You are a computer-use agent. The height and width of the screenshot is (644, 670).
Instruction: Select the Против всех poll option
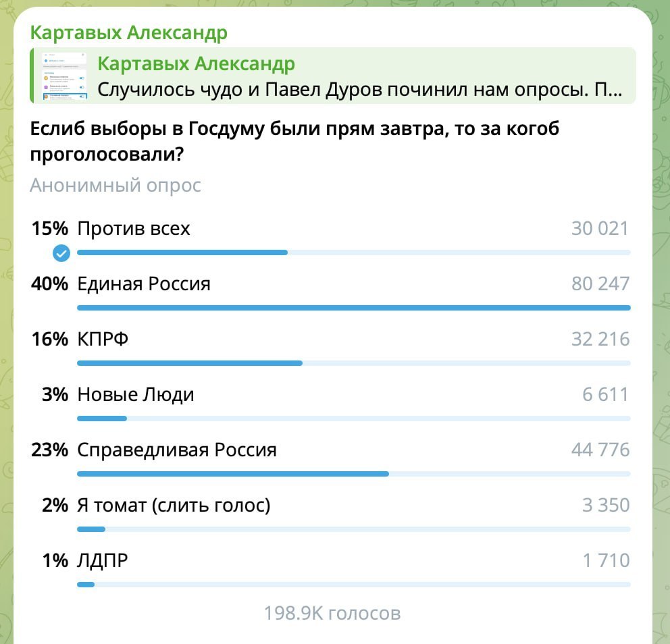[134, 229]
